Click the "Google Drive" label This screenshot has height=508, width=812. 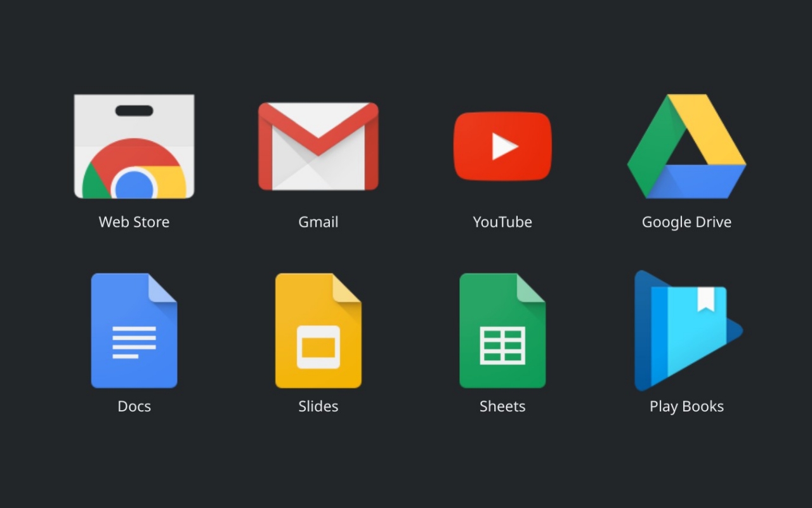click(686, 222)
